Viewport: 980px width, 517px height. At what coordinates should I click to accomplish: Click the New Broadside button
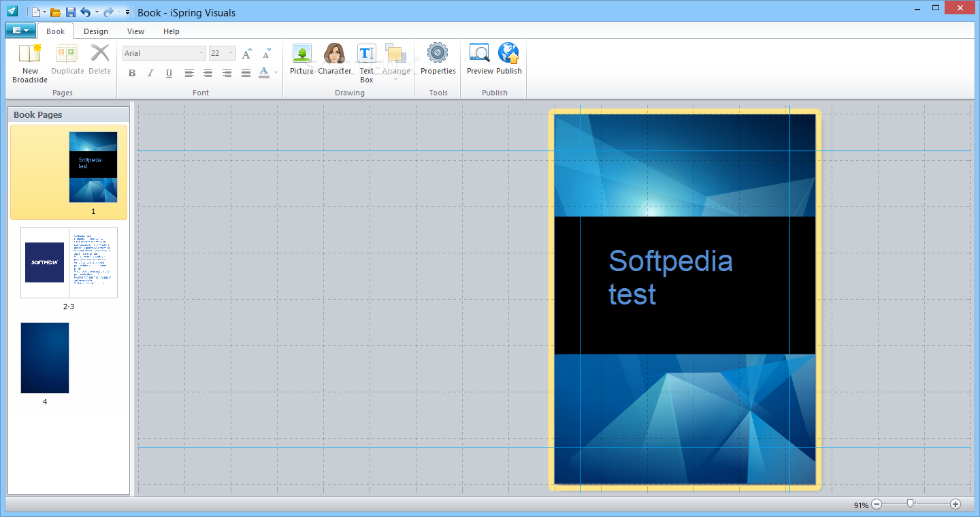[30, 63]
